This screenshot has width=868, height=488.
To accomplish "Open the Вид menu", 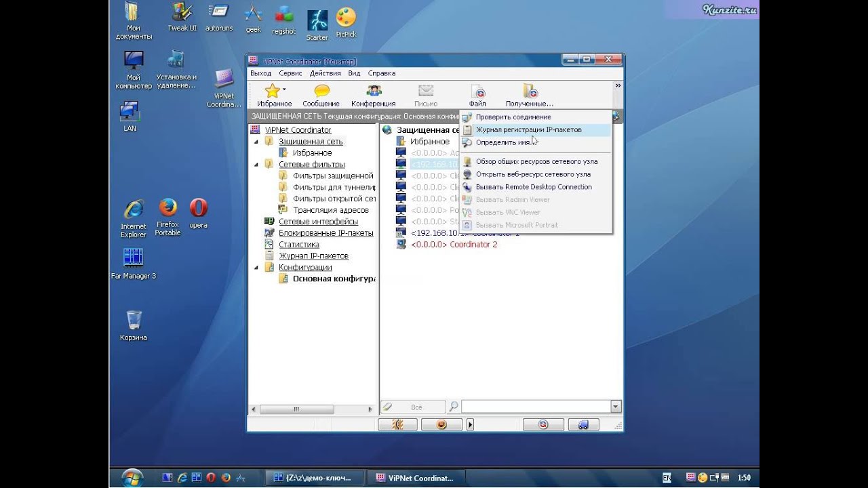I will pos(354,73).
